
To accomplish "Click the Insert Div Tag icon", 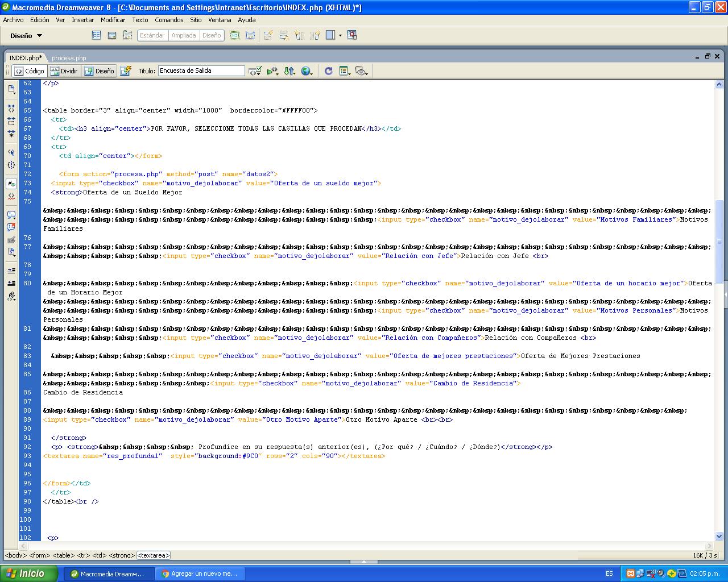I will 112,35.
